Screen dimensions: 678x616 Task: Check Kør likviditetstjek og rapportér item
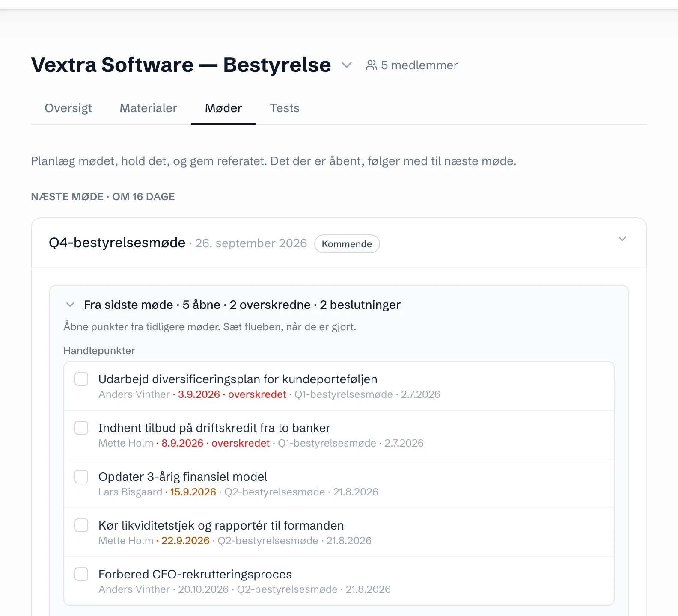coord(81,525)
